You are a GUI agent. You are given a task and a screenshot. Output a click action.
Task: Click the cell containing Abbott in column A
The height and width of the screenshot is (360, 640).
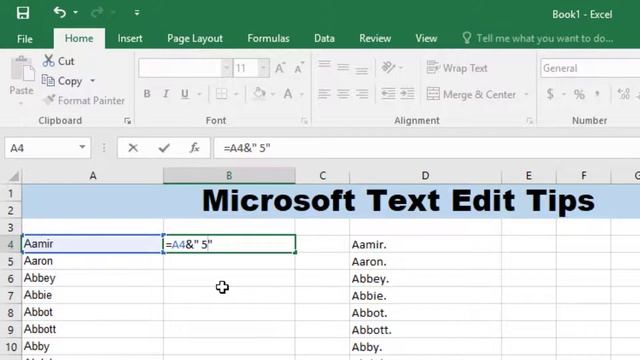(92, 329)
